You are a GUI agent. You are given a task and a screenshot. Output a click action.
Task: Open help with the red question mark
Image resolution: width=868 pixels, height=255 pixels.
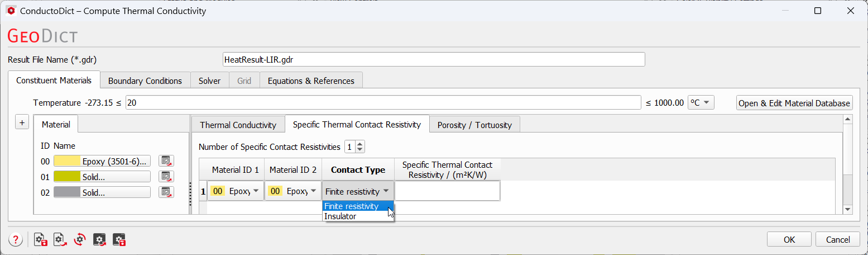15,240
